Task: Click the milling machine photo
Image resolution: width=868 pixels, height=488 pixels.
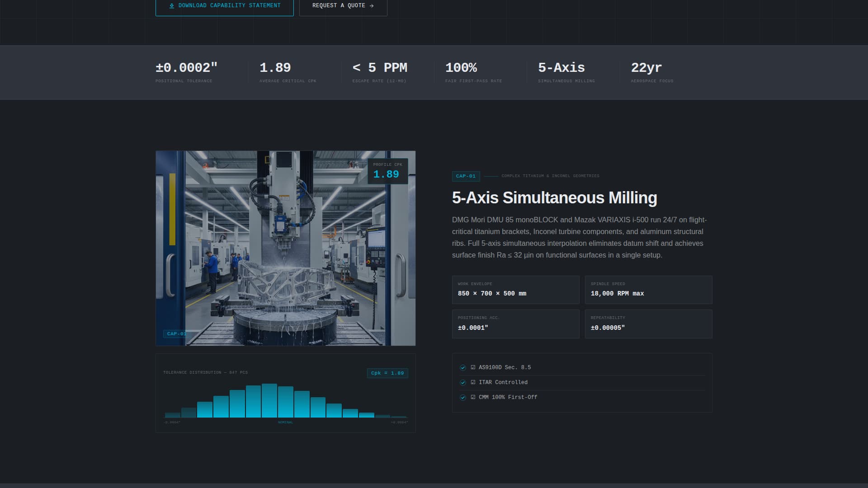Action: (285, 248)
